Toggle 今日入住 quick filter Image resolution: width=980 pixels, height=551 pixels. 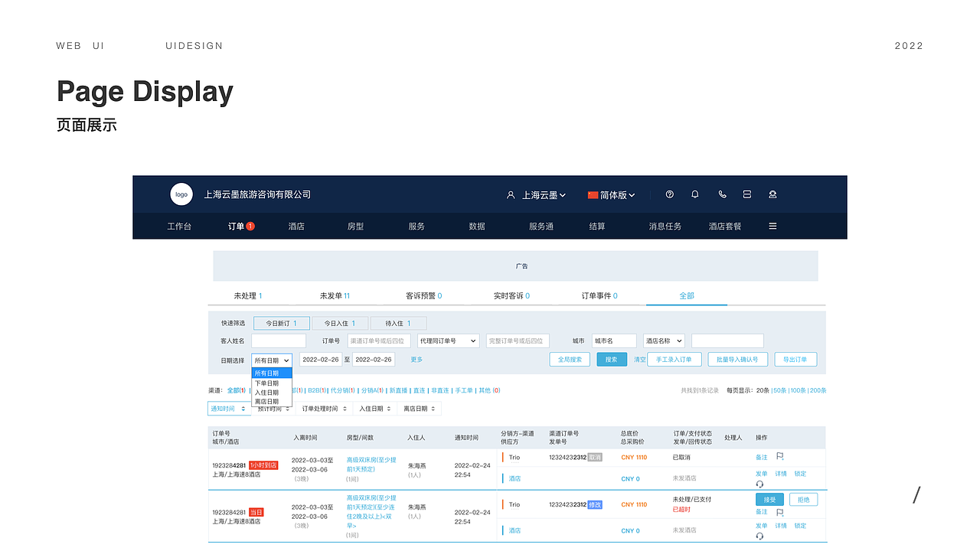pos(340,324)
